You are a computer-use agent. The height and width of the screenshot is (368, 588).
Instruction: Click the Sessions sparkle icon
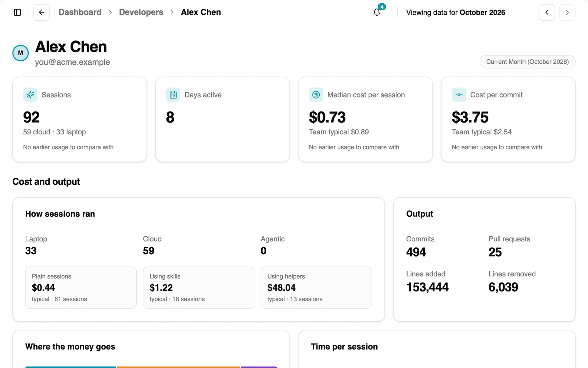coord(30,95)
